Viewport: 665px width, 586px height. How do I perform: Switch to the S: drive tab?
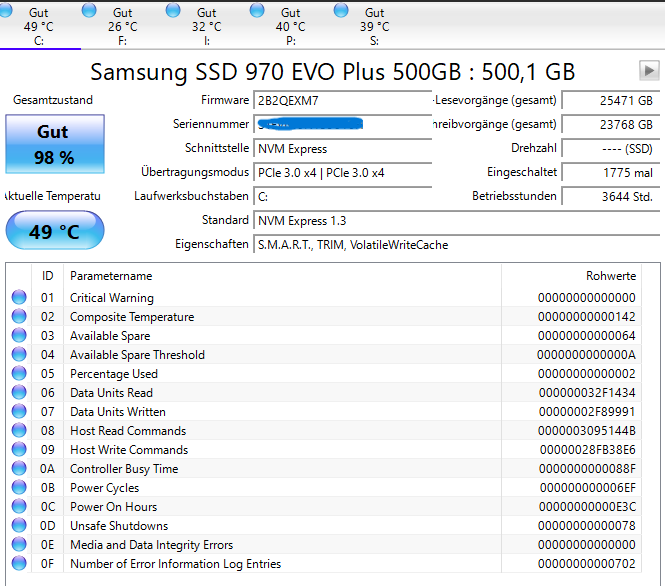click(374, 26)
